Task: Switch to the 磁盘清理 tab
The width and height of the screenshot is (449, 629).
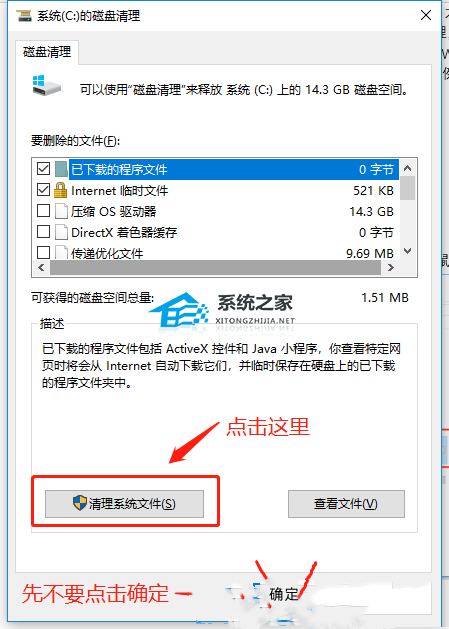Action: tap(47, 52)
